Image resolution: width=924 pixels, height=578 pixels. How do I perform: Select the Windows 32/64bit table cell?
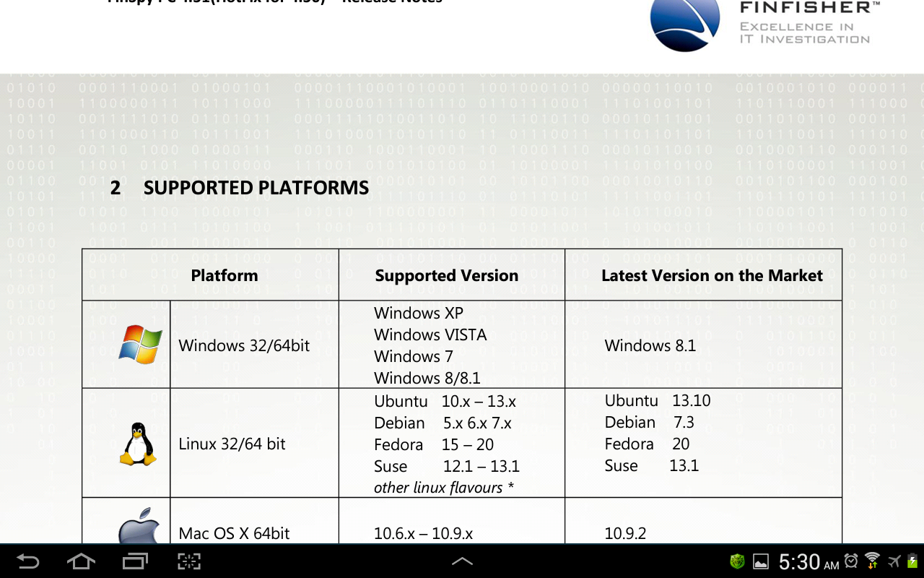tap(245, 345)
